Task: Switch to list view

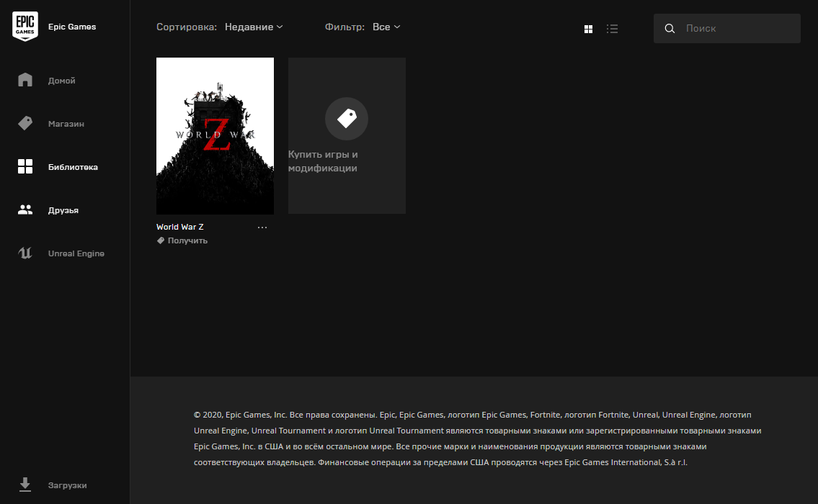Action: pos(613,30)
